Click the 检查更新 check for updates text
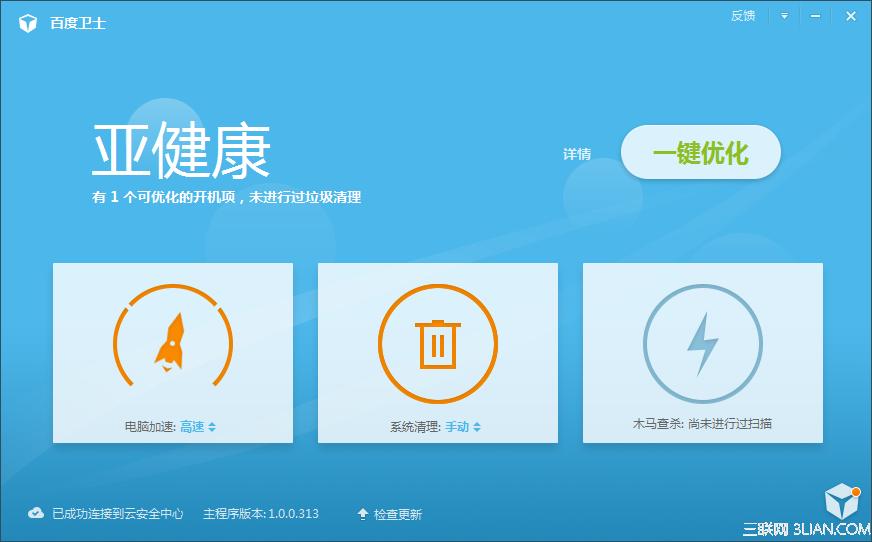Screen dimensions: 872x542 click(398, 514)
